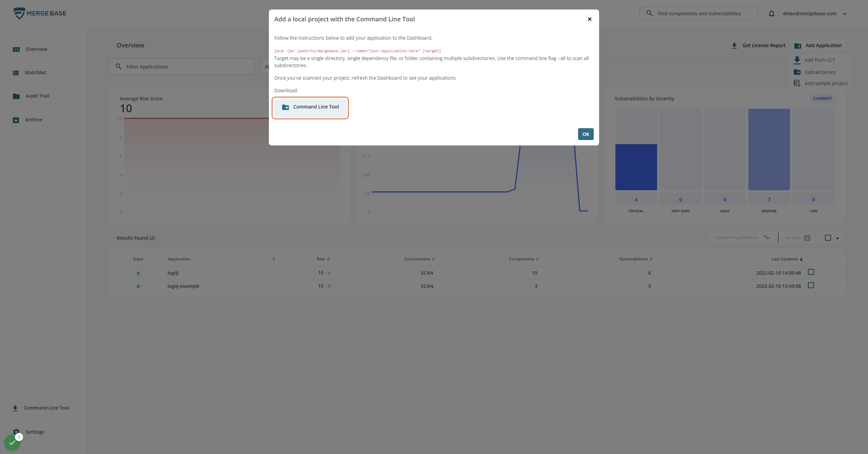This screenshot has width=868, height=454.
Task: Click the Overview grid icon in sidebar
Action: point(16,49)
